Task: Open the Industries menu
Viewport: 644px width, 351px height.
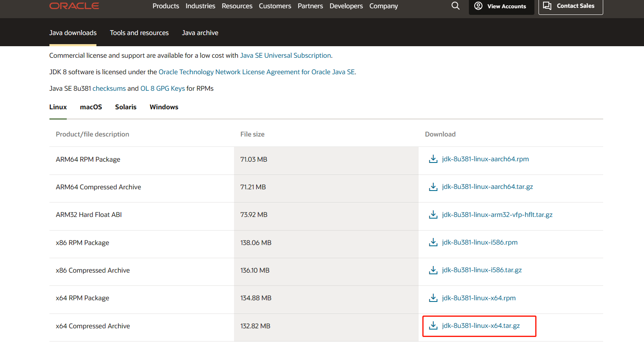Action: point(200,6)
